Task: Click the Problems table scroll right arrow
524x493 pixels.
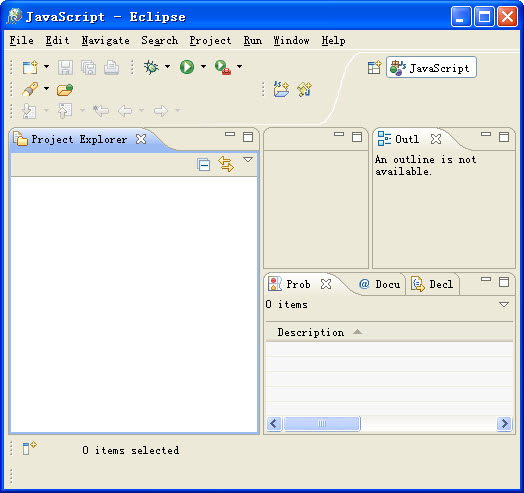Action: tap(505, 424)
